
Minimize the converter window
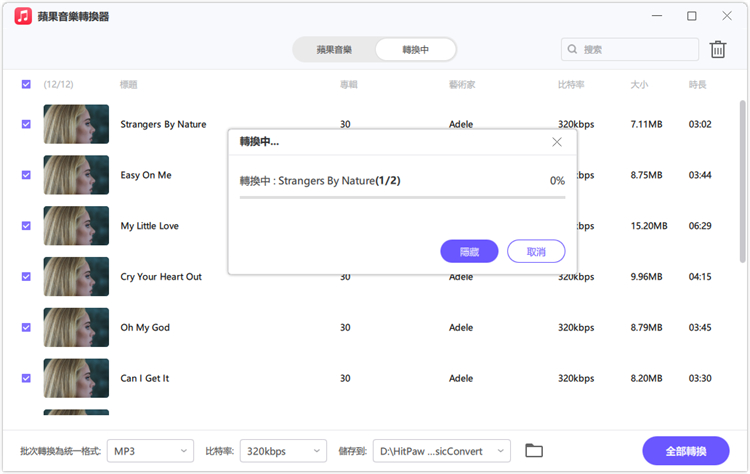657,16
